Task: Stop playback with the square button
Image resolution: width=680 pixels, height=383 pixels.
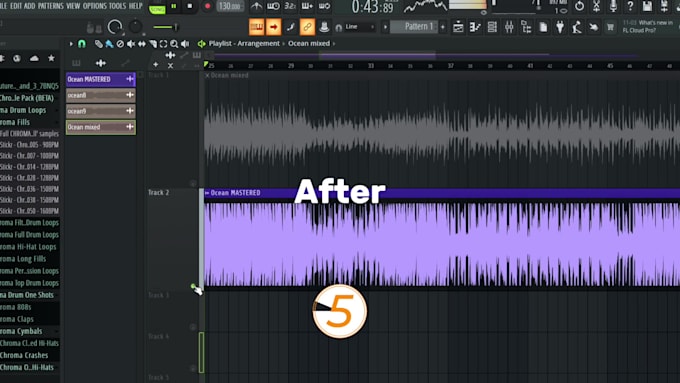Action: click(x=190, y=6)
